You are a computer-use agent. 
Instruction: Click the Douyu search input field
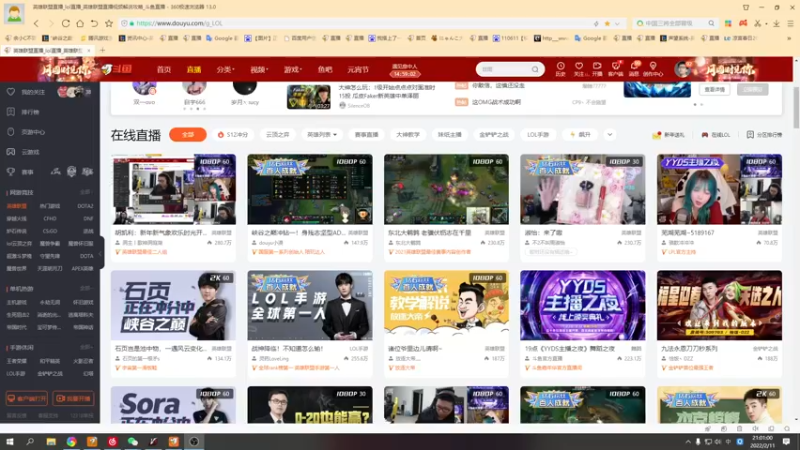click(504, 69)
